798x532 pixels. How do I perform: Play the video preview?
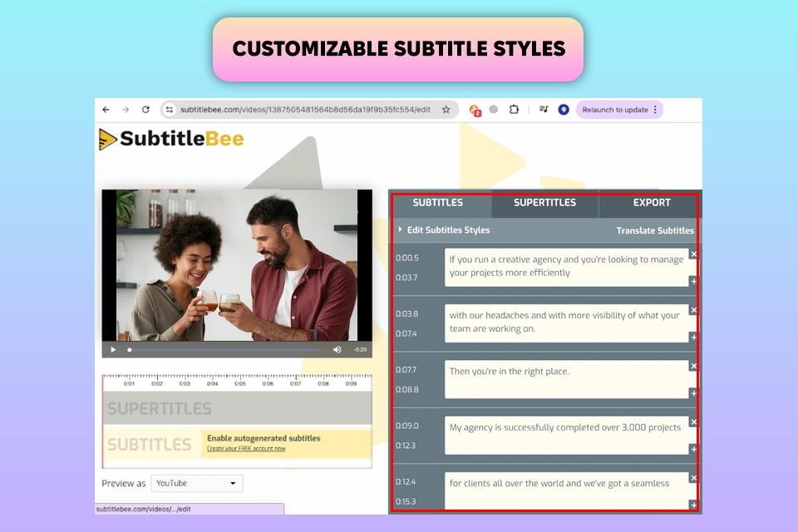click(113, 350)
